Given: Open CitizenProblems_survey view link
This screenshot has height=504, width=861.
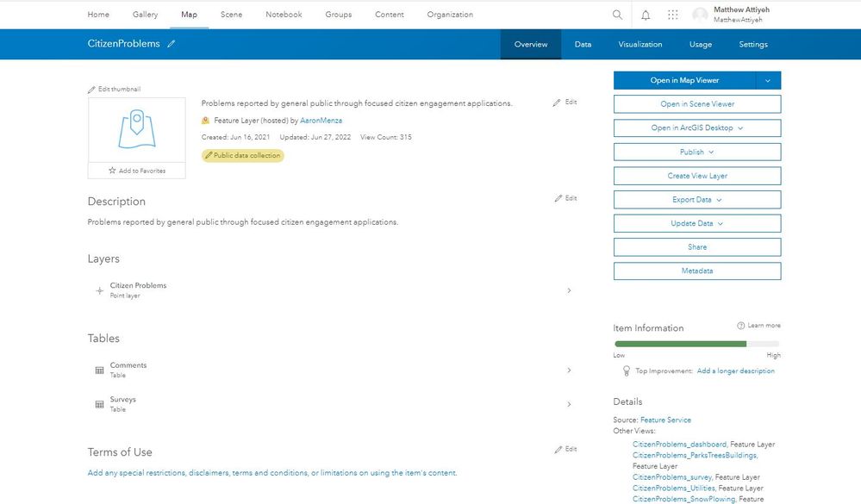Looking at the screenshot, I should (672, 477).
